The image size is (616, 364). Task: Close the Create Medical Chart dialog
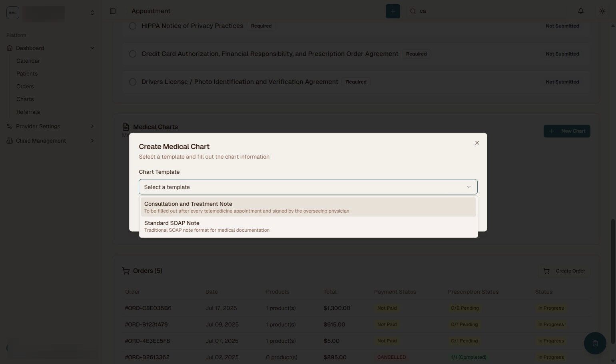(477, 143)
